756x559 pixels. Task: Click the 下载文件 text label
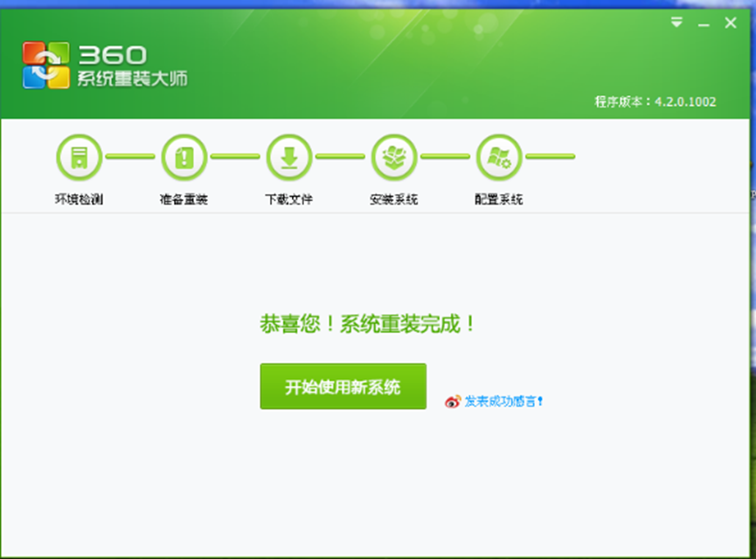(288, 199)
